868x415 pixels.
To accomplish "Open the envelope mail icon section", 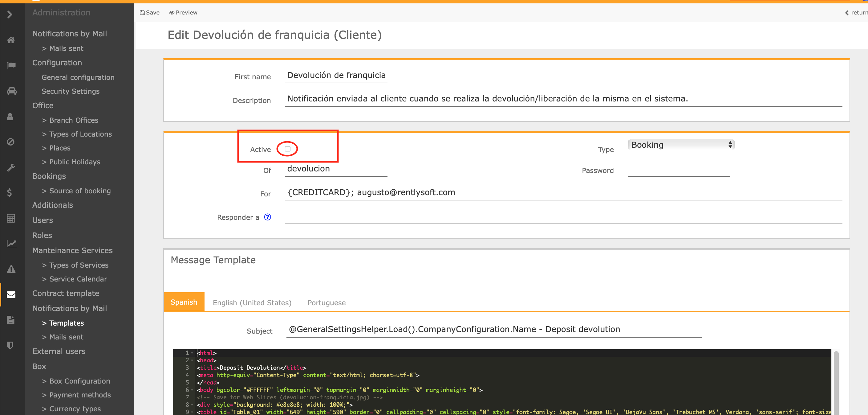I will pos(11,294).
